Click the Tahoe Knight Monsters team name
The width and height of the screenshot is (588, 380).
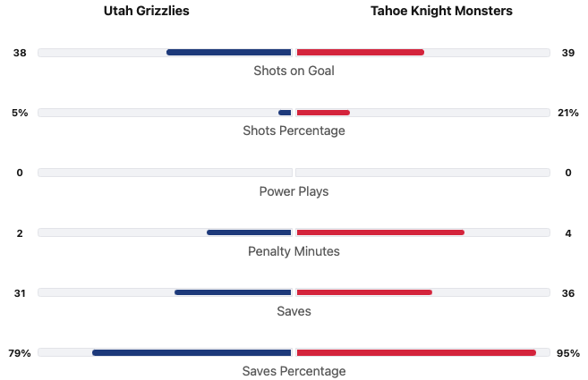pos(441,12)
